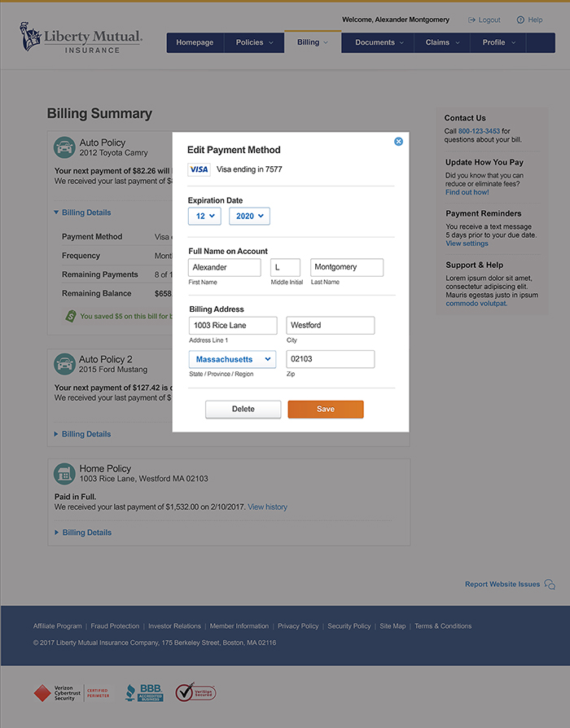
Task: Click the Verizon Cybertrust Security badge
Action: (x=72, y=693)
